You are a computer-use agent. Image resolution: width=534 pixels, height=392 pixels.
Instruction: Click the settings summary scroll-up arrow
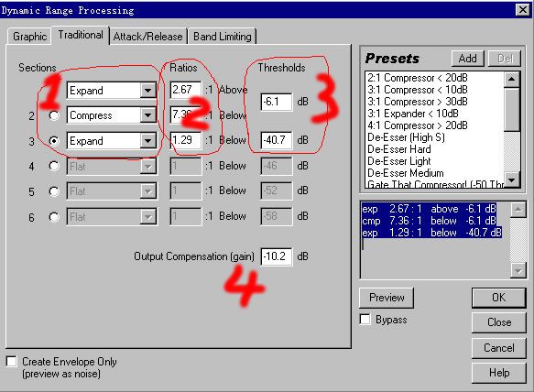(x=518, y=210)
